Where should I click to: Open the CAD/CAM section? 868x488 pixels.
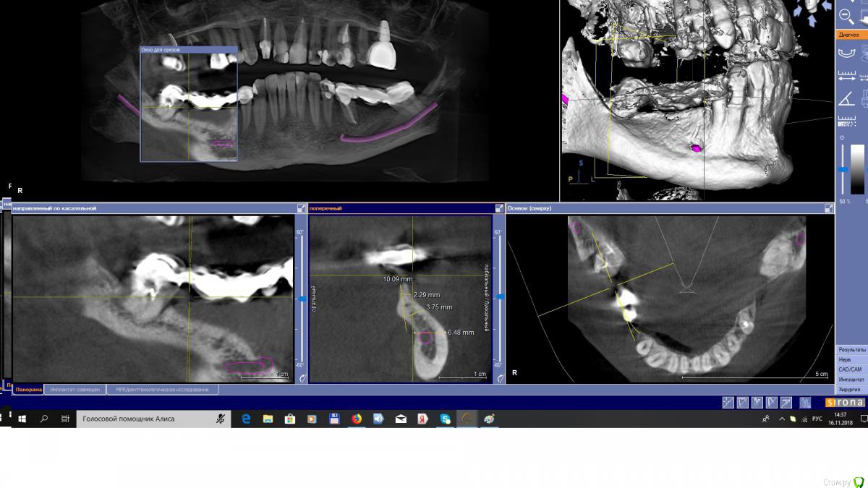click(851, 369)
